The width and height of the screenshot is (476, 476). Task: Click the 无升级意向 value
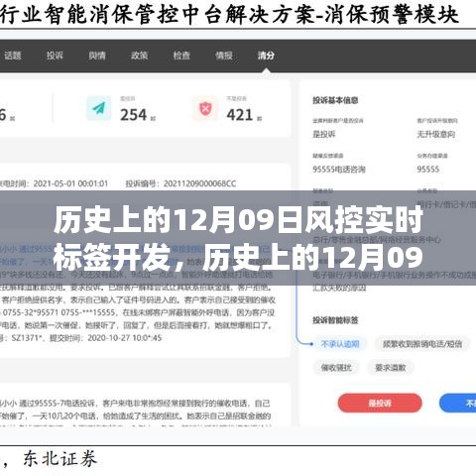(x=436, y=134)
